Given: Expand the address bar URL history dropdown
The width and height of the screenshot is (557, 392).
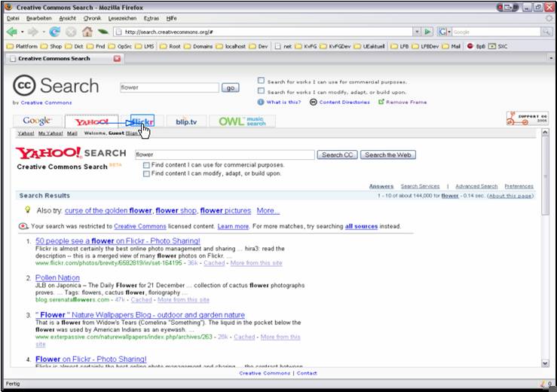Looking at the screenshot, I should coord(417,32).
